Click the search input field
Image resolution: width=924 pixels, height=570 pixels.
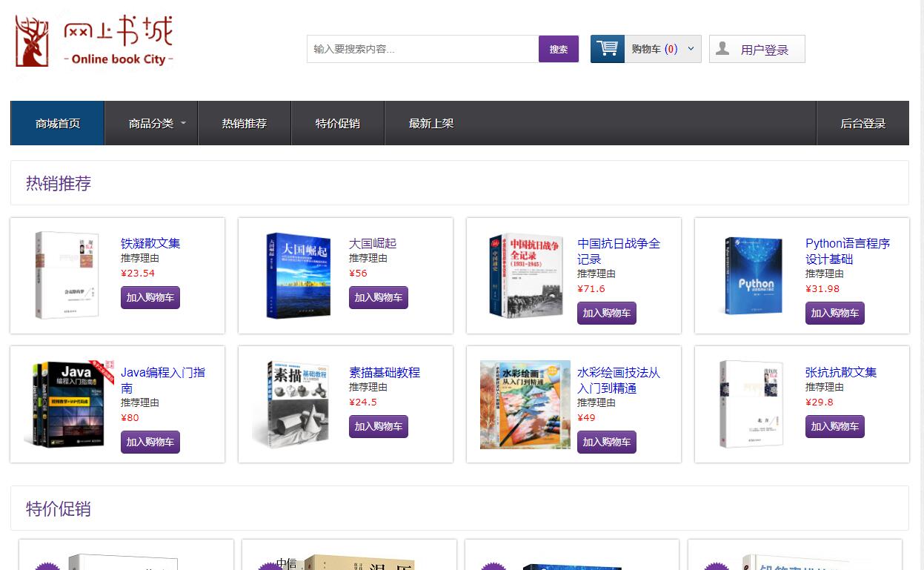422,48
